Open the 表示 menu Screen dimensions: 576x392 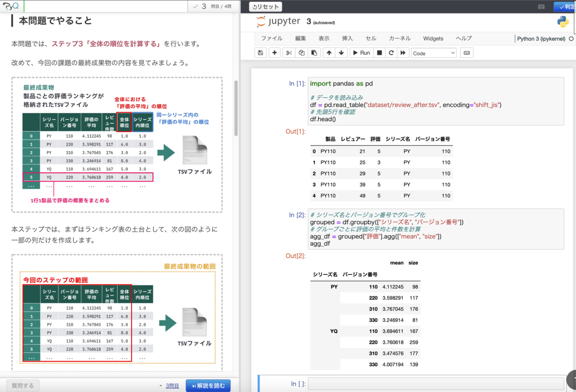324,38
